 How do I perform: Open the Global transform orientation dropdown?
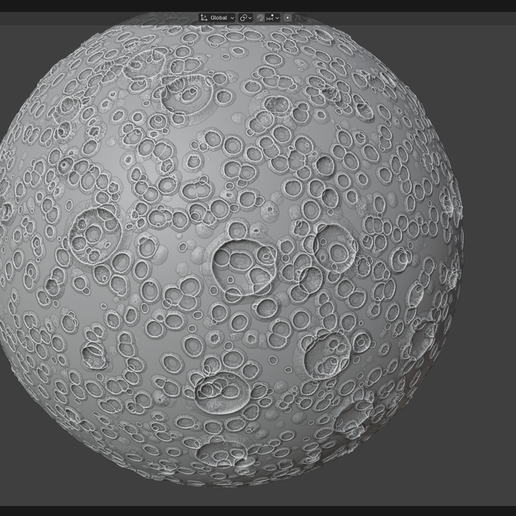point(217,18)
